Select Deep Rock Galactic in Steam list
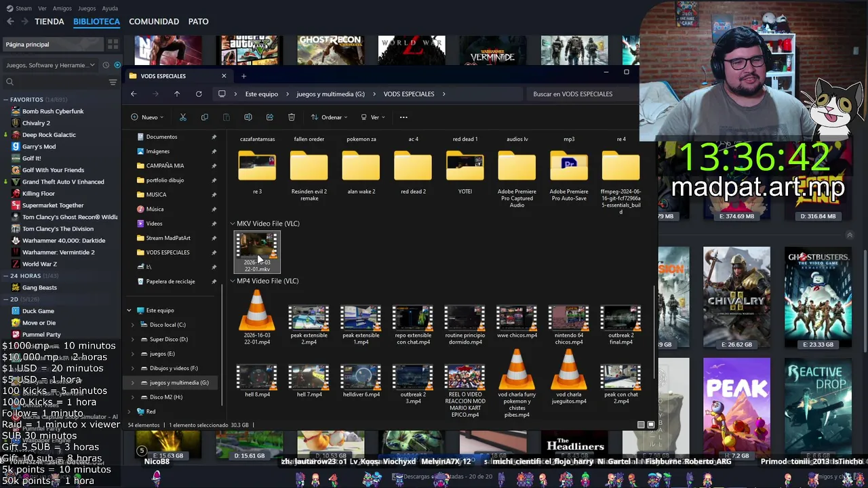868x488 pixels. click(x=49, y=135)
